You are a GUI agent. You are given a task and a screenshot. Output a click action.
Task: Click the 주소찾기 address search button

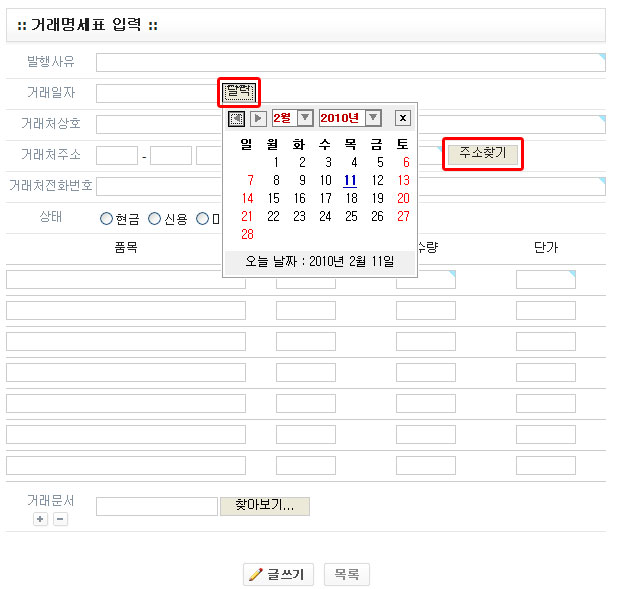(x=483, y=154)
